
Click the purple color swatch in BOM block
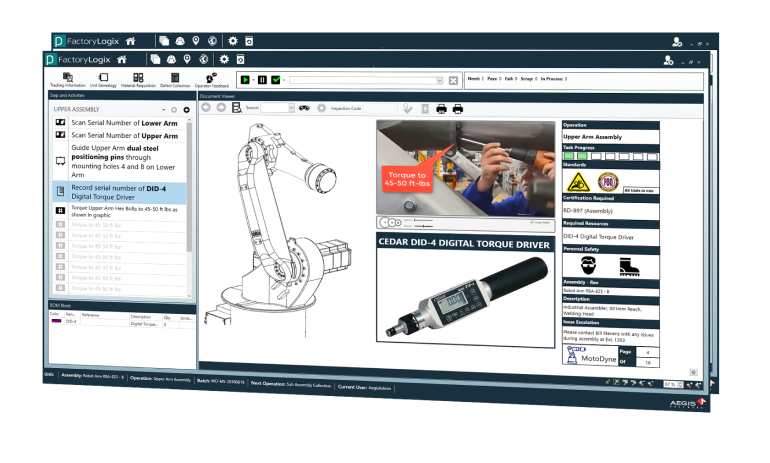click(56, 321)
